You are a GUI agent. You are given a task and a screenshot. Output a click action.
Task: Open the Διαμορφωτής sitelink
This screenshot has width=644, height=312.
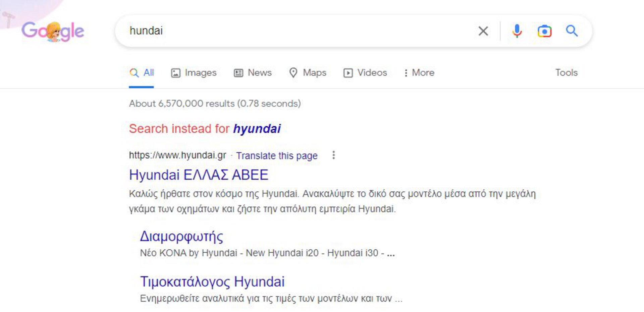click(181, 237)
